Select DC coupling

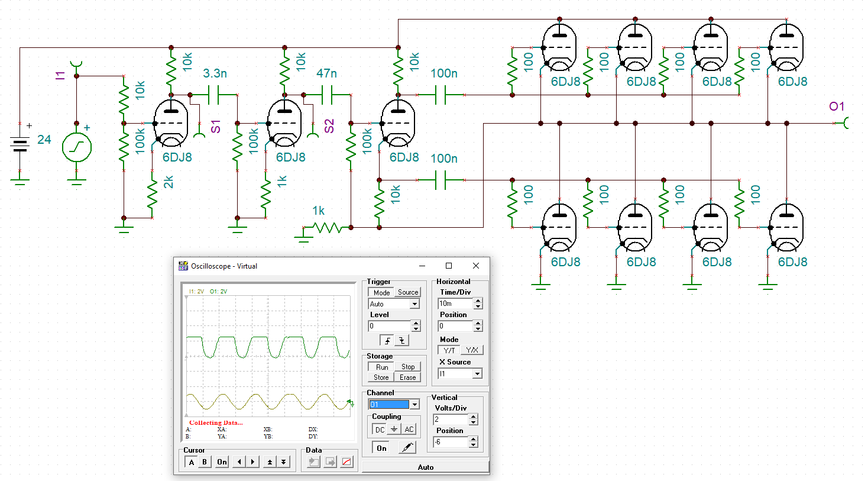pos(380,430)
